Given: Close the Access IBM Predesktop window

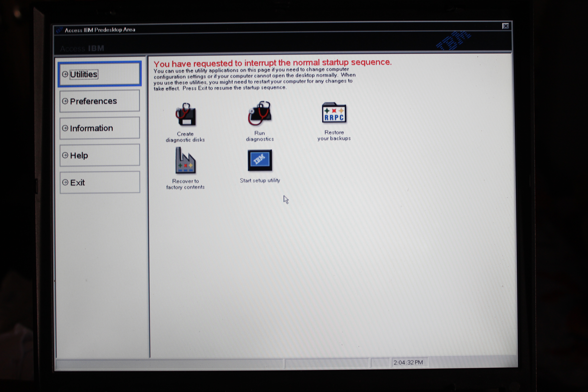Looking at the screenshot, I should pyautogui.click(x=505, y=26).
